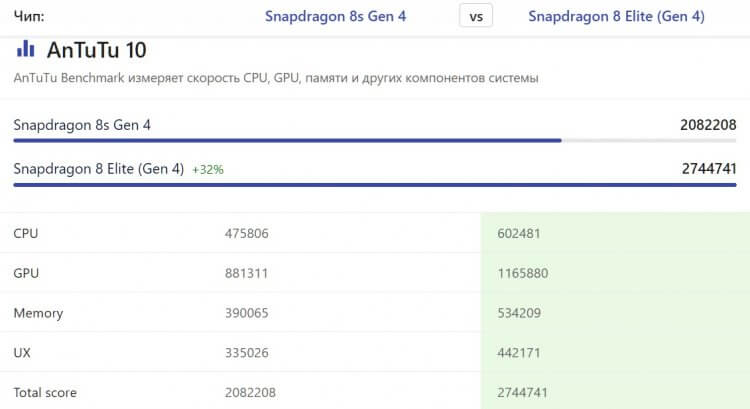Click the UX row label
Screen dimensions: 750x409
click(x=22, y=353)
